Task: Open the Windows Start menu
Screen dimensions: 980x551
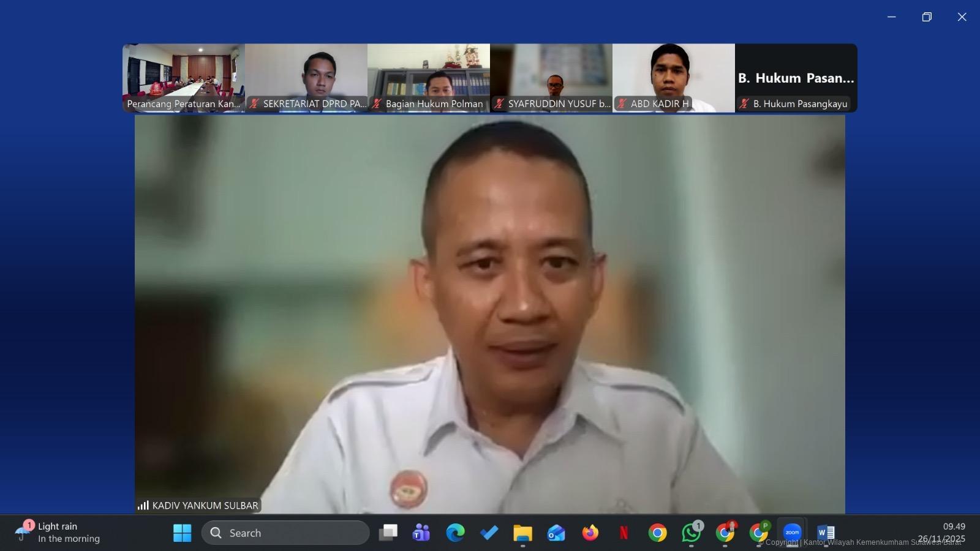Action: (x=182, y=533)
